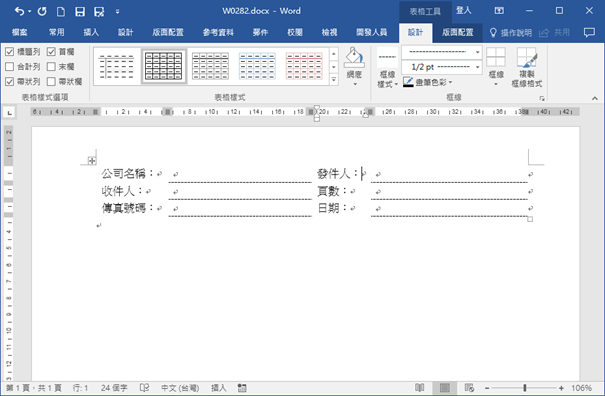The width and height of the screenshot is (605, 396).
Task: Select the first plain table style thumbnail
Action: [117, 66]
